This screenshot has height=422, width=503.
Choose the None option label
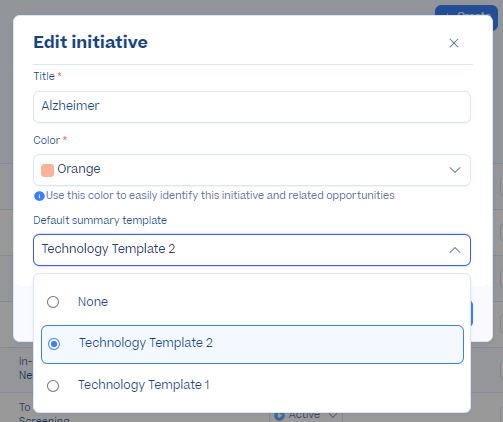[x=93, y=302]
